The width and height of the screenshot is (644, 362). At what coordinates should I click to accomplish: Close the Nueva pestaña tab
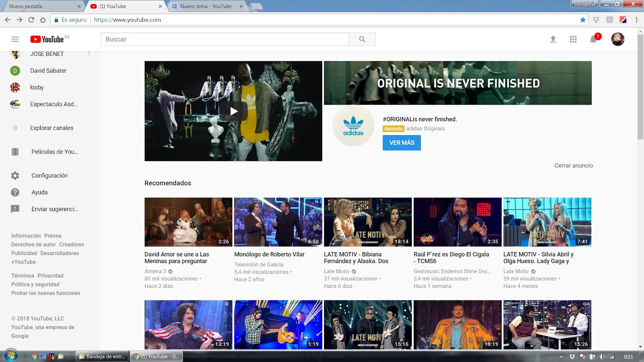pos(79,6)
